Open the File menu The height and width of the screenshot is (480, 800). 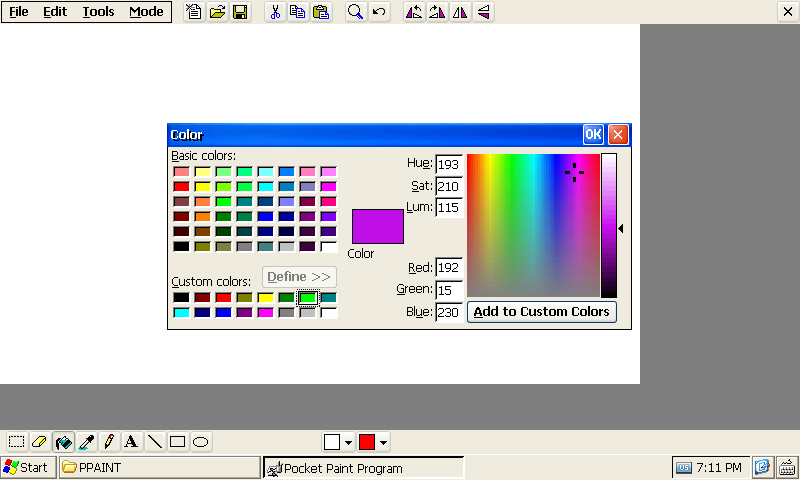pyautogui.click(x=19, y=12)
